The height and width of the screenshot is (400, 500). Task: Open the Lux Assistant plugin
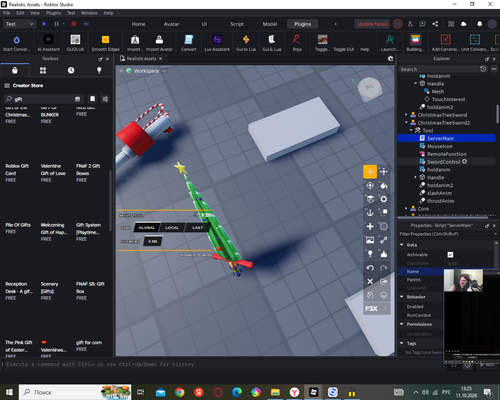pos(217,43)
